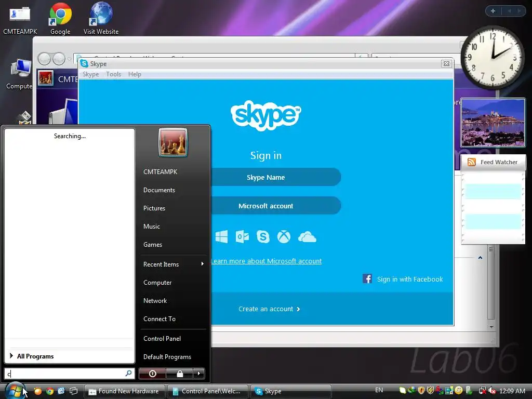The width and height of the screenshot is (532, 399).
Task: Click the Windows Start orb
Action: pyautogui.click(x=14, y=391)
